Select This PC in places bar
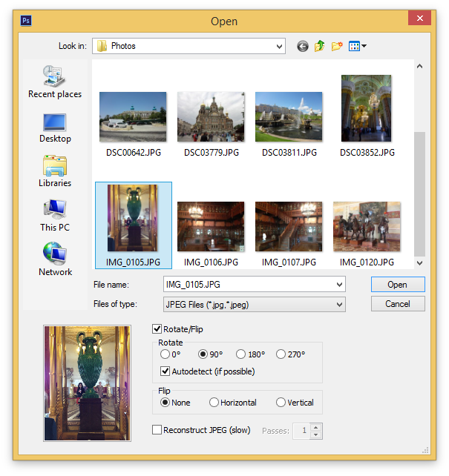 [x=55, y=216]
